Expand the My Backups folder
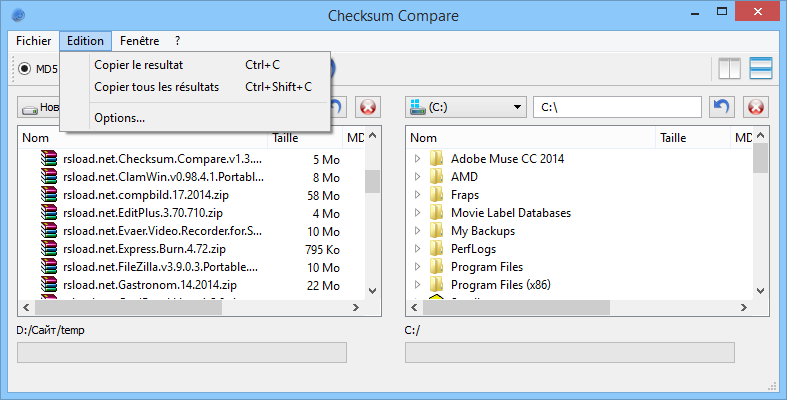Screen dimensions: 787x400 417,231
